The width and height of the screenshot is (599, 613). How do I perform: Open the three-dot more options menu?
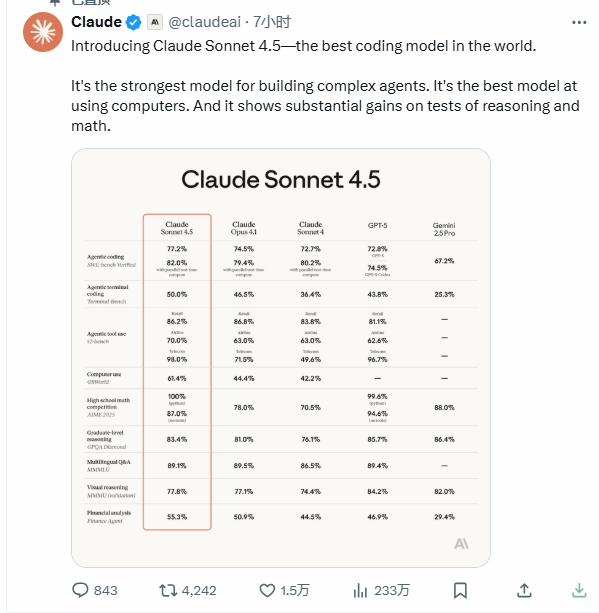point(579,23)
